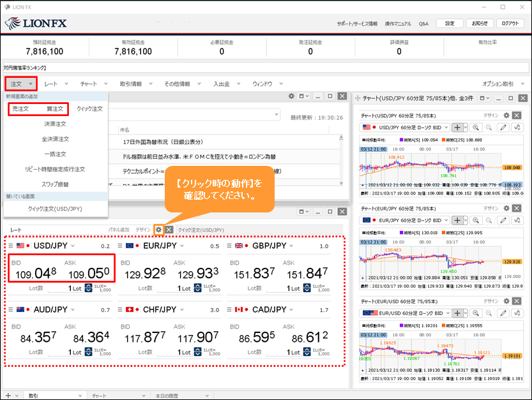Click crosshair plus tool on USD/JPY chart
This screenshot has width=532, height=400.
[x=457, y=128]
